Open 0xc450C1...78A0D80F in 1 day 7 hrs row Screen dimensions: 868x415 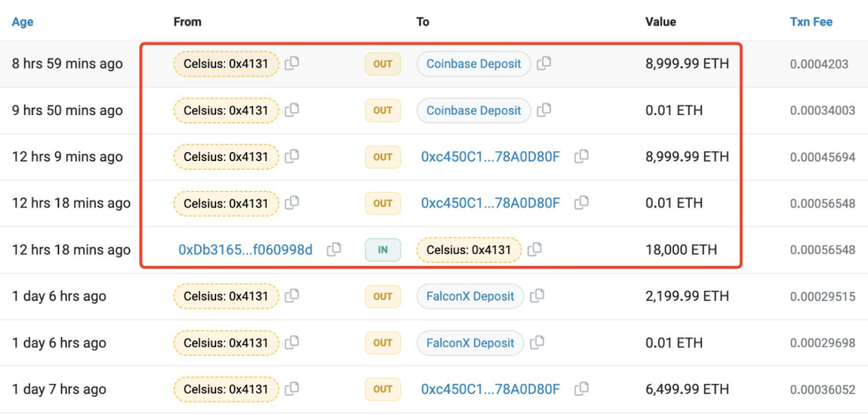click(x=491, y=389)
